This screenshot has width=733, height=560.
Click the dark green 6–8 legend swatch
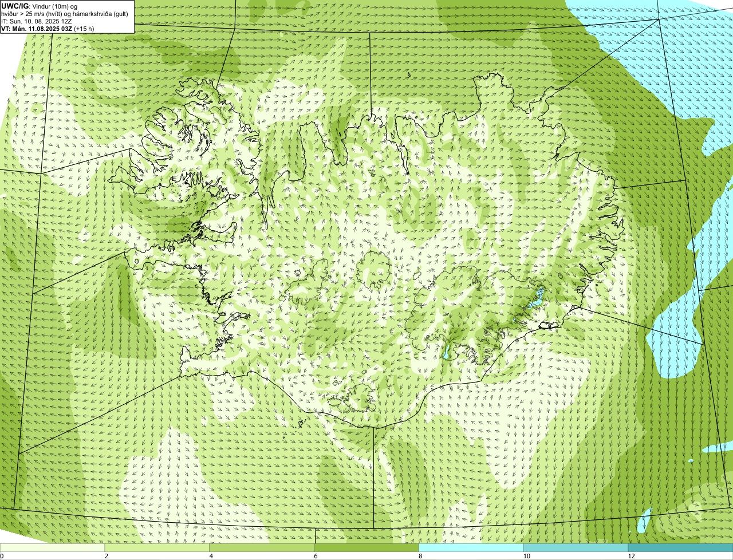tap(366, 548)
